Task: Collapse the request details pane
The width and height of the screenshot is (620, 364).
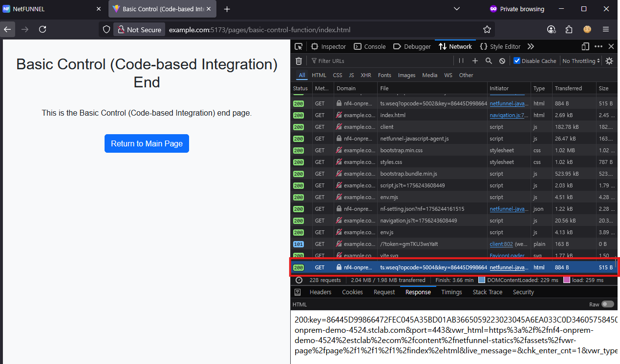Action: 297,292
